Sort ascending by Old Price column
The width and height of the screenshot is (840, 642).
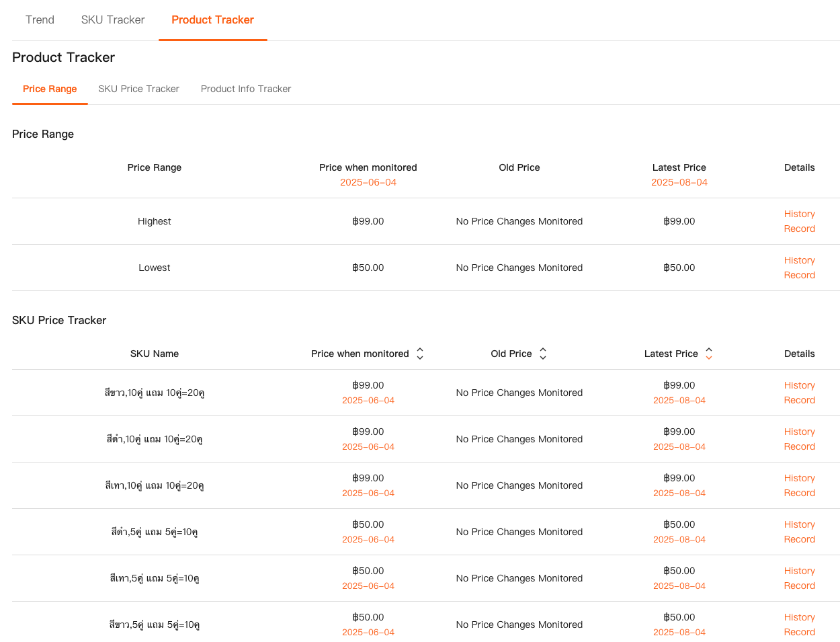[x=542, y=350]
